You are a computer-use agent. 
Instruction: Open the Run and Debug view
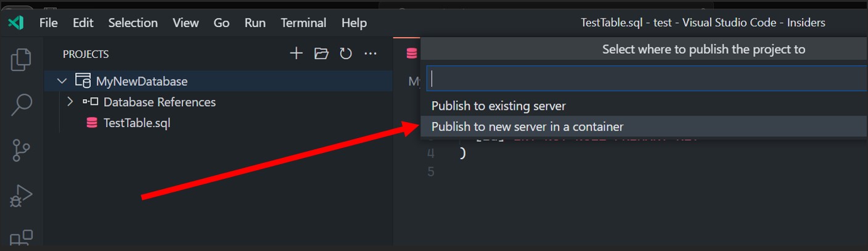[x=21, y=196]
